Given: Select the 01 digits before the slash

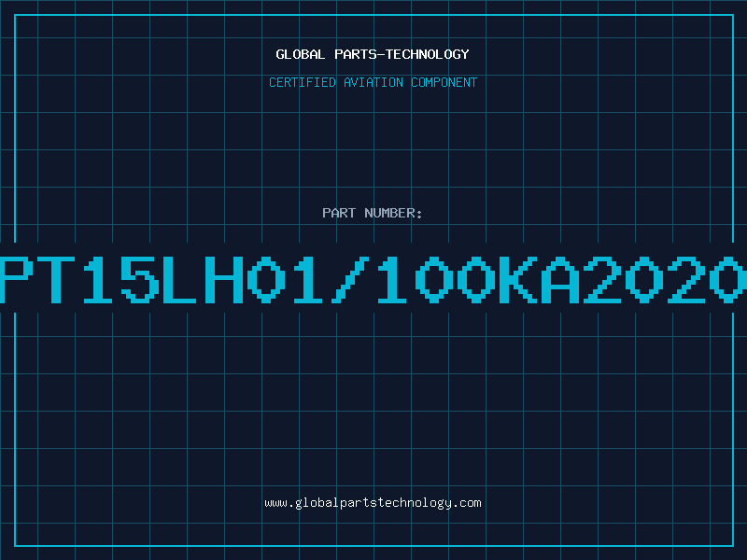Looking at the screenshot, I should [x=285, y=280].
